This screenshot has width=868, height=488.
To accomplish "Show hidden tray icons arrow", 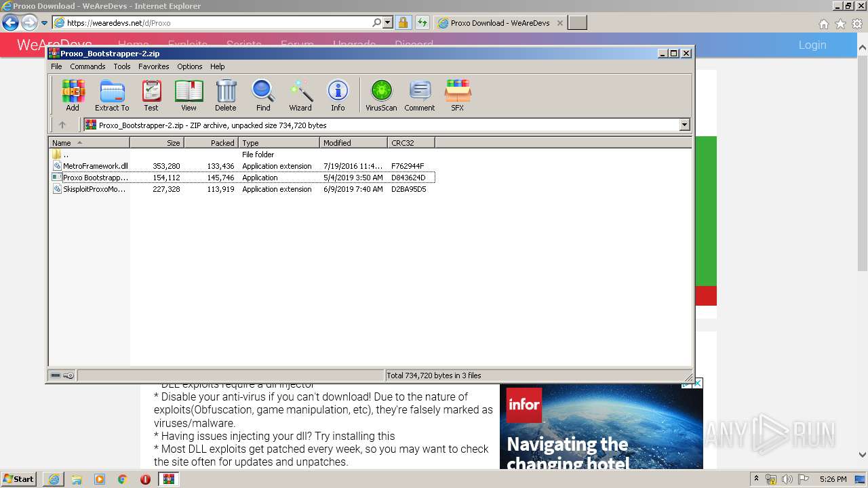I will pos(756,479).
